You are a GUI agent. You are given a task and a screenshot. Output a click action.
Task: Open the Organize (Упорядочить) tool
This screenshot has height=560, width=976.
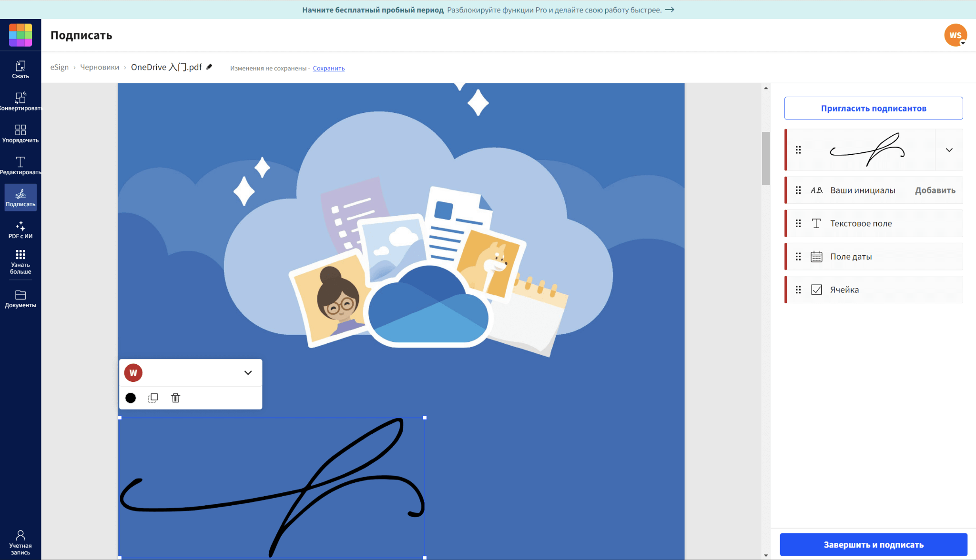(20, 133)
